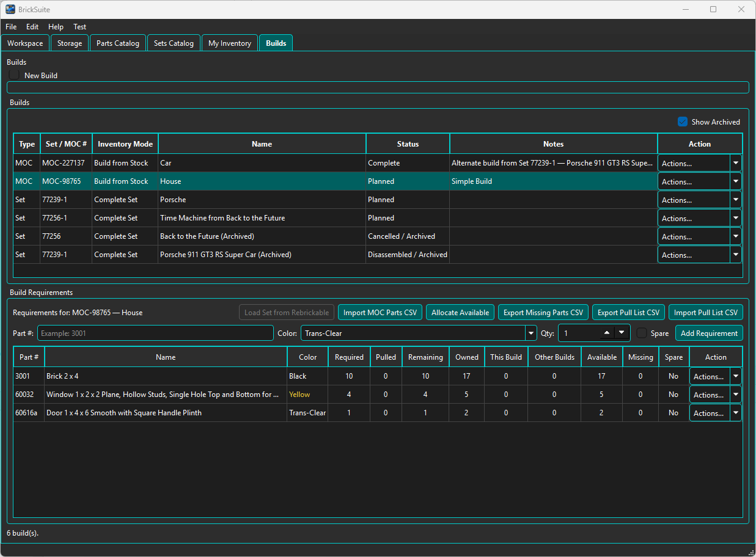
Task: Switch to the Workspace tab
Action: pyautogui.click(x=25, y=43)
